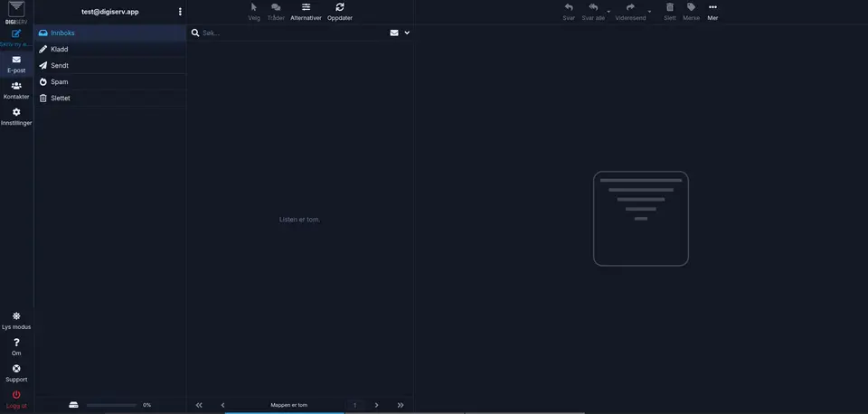Open the Sendt folder
868x414 pixels.
tap(110, 65)
